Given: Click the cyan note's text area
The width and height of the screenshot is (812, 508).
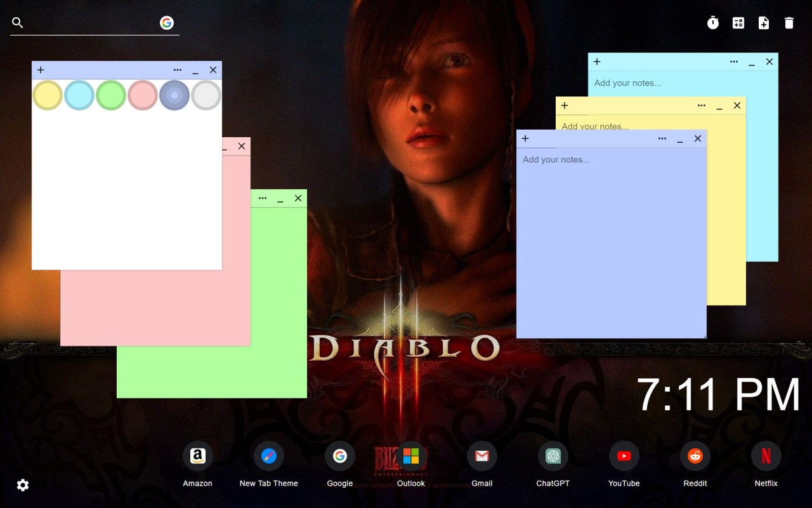Looking at the screenshot, I should click(x=683, y=83).
